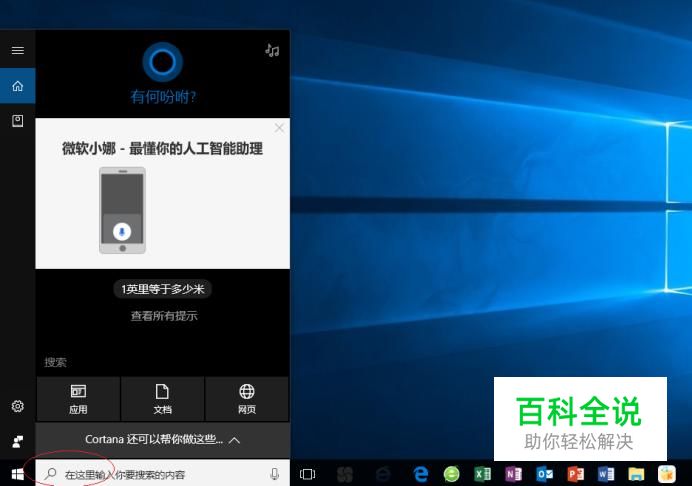Launch Excel from the taskbar

tap(482, 475)
